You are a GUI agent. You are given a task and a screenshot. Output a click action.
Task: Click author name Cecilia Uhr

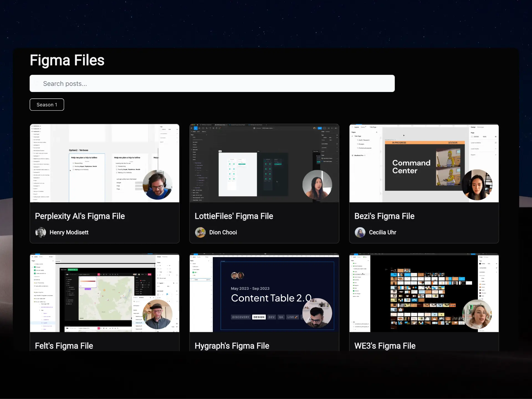pos(382,232)
